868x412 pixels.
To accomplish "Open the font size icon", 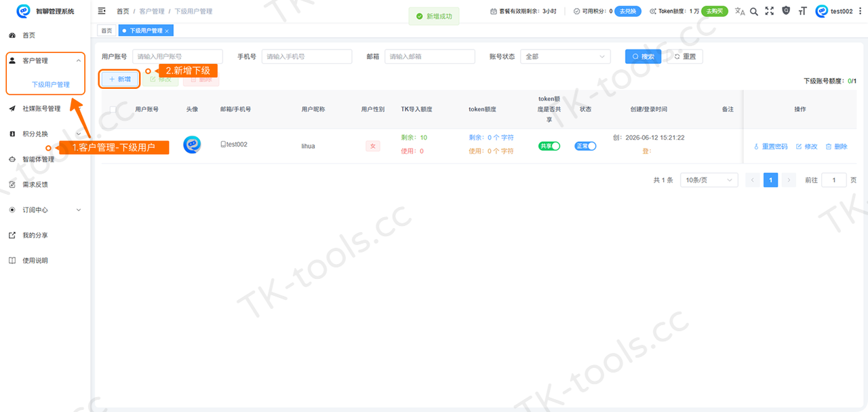I will pos(803,11).
